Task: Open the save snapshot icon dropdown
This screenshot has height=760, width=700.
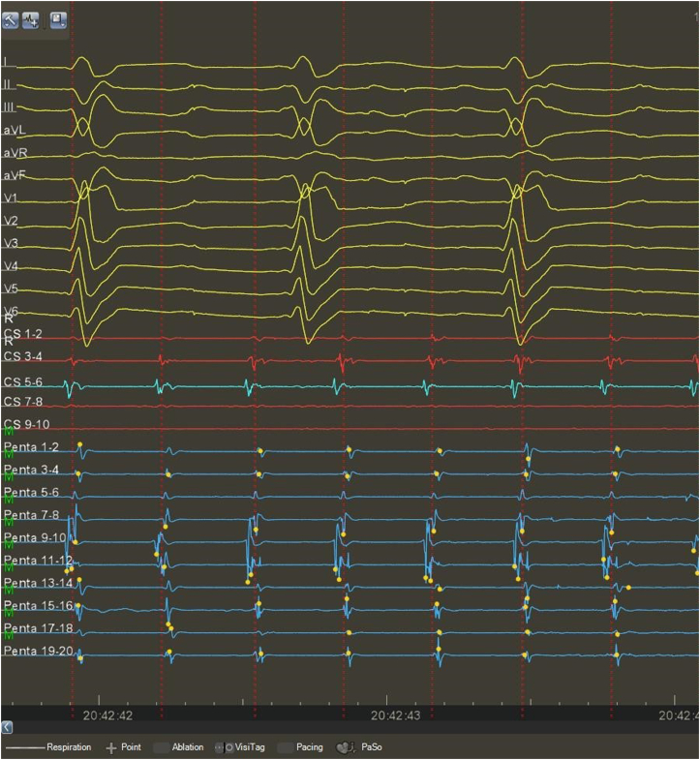Action: 58,20
